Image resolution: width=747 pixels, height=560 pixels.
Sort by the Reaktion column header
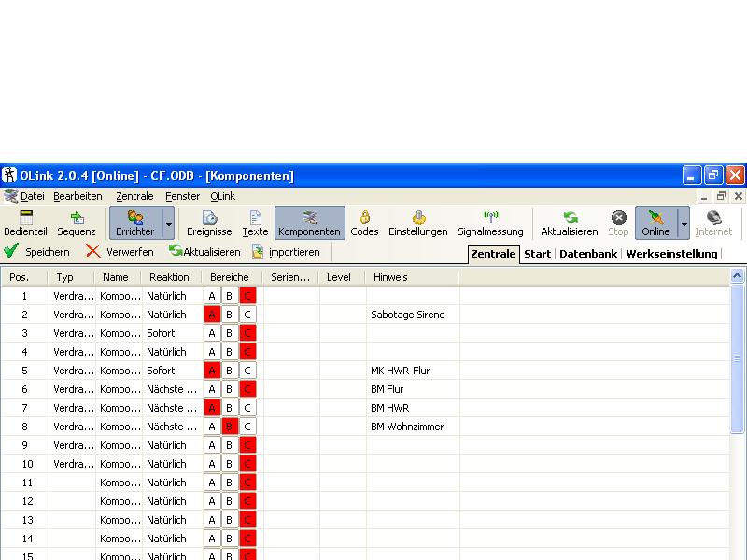[169, 277]
